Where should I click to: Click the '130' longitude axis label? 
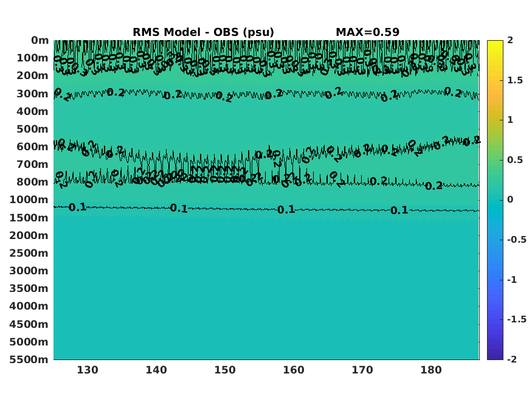point(88,370)
